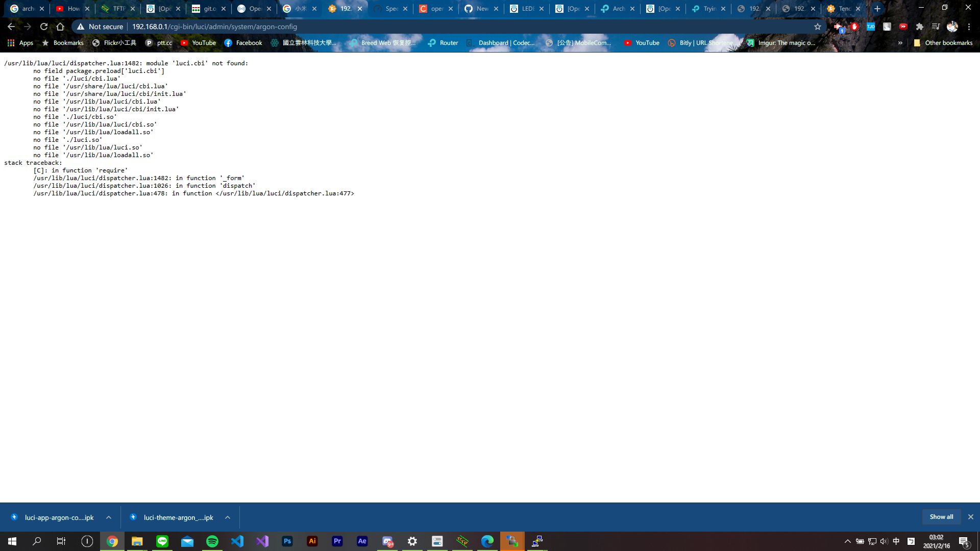
Task: Click the Not secure site info warning
Action: click(100, 27)
